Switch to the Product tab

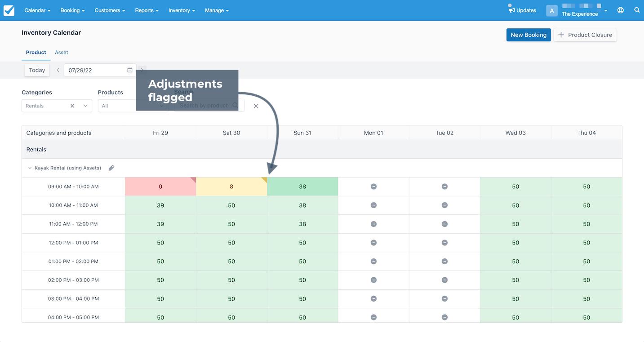tap(36, 53)
